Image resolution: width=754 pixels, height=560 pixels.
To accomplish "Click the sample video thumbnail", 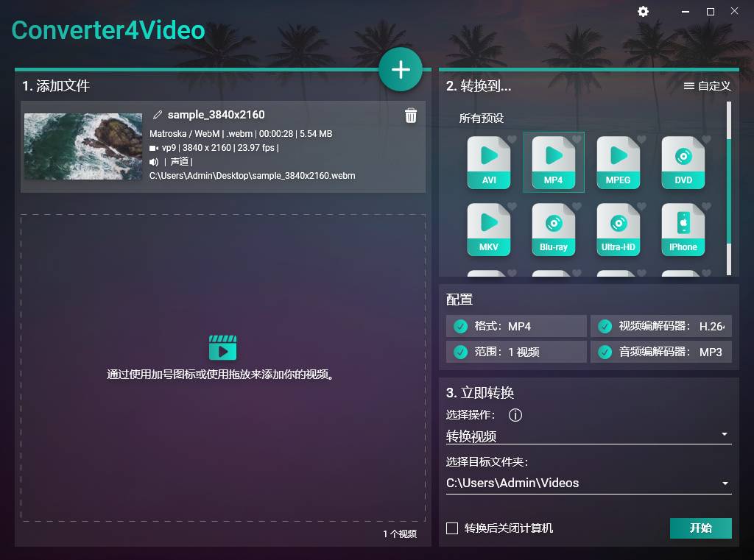I will tap(82, 146).
